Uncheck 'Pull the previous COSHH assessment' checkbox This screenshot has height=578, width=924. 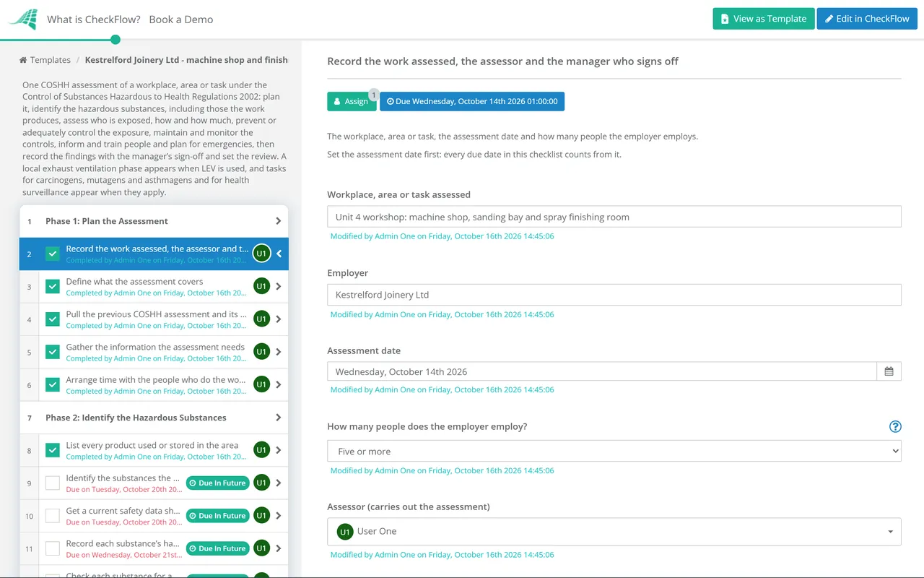pyautogui.click(x=53, y=319)
